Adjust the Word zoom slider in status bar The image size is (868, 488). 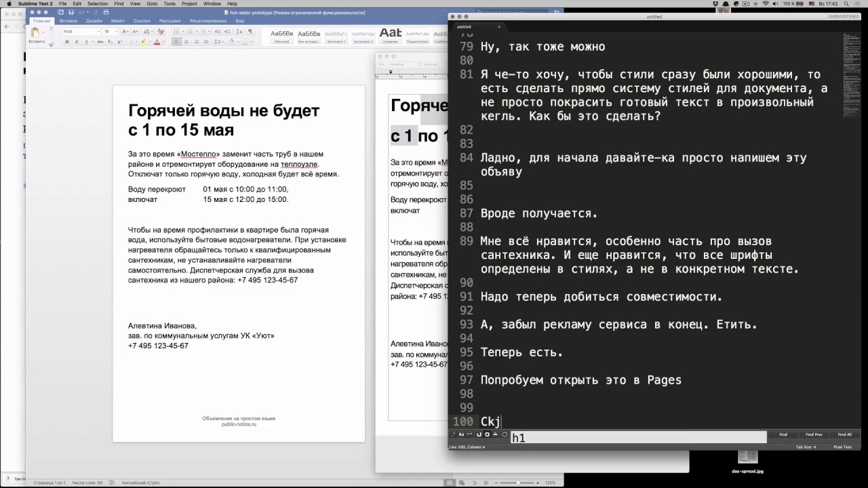point(518,483)
